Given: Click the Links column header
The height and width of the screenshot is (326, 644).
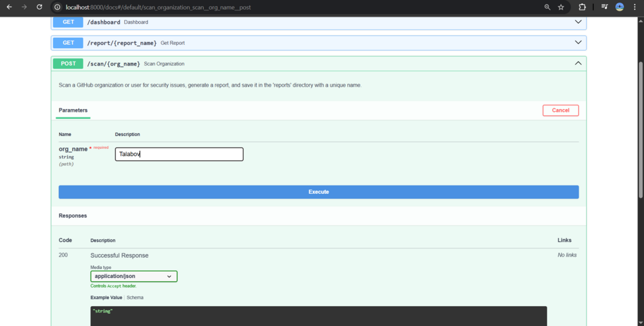Looking at the screenshot, I should click(x=565, y=240).
